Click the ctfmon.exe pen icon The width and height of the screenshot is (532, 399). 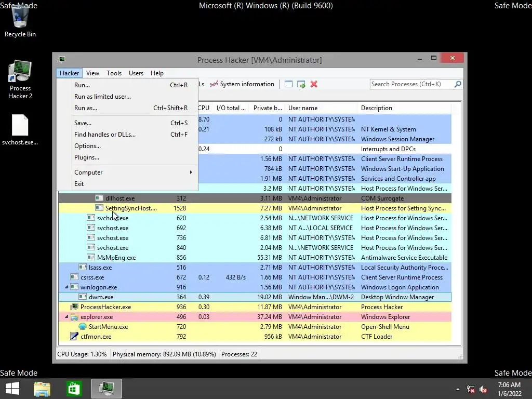74,336
